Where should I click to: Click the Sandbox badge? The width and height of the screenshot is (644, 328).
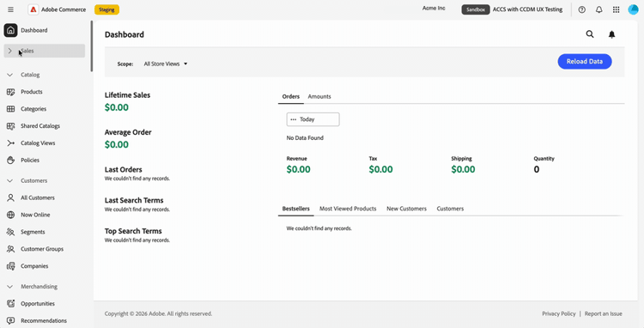(476, 9)
